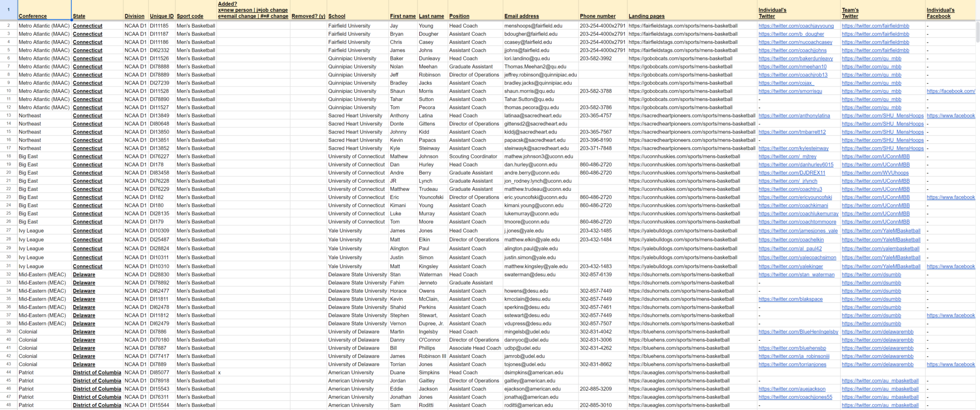
Task: Select row header number 27
Action: click(9, 231)
